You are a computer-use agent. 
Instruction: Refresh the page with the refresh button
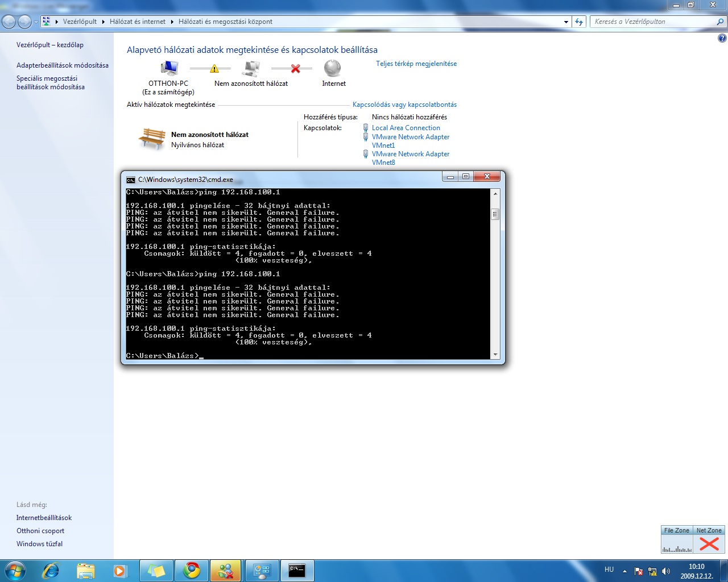579,22
